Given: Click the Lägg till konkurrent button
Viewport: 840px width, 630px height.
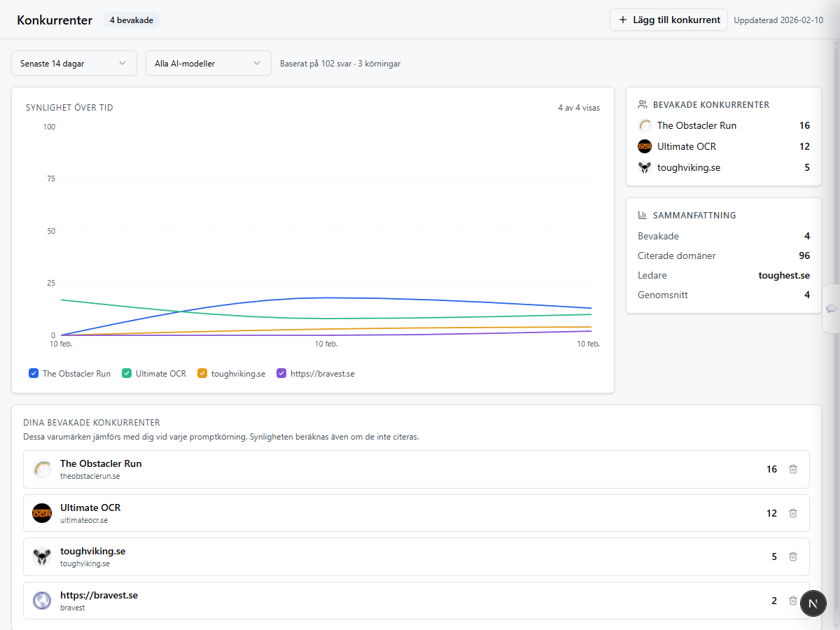Looking at the screenshot, I should click(x=668, y=20).
